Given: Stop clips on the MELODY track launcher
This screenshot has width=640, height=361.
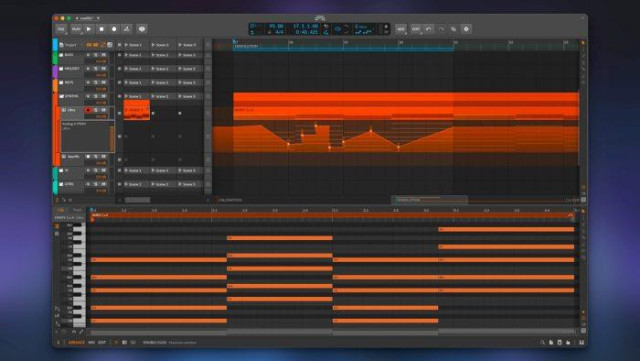Looking at the screenshot, I should point(120,69).
